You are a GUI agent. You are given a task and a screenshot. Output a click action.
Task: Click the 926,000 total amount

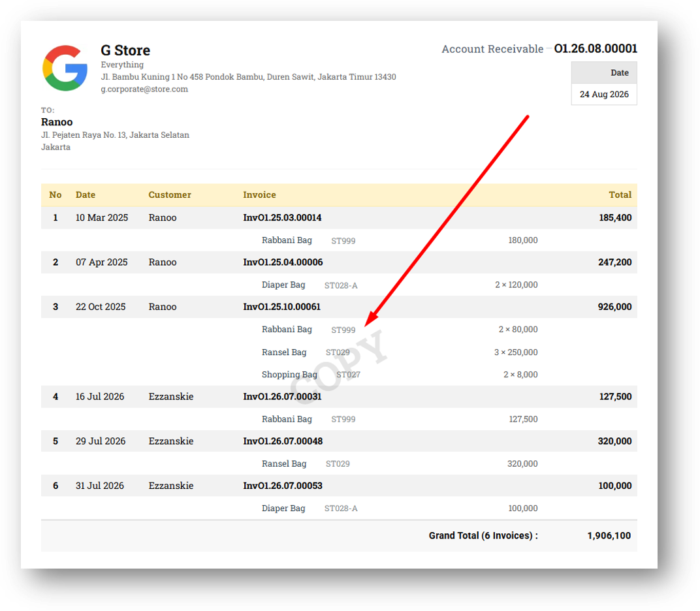[x=614, y=307]
